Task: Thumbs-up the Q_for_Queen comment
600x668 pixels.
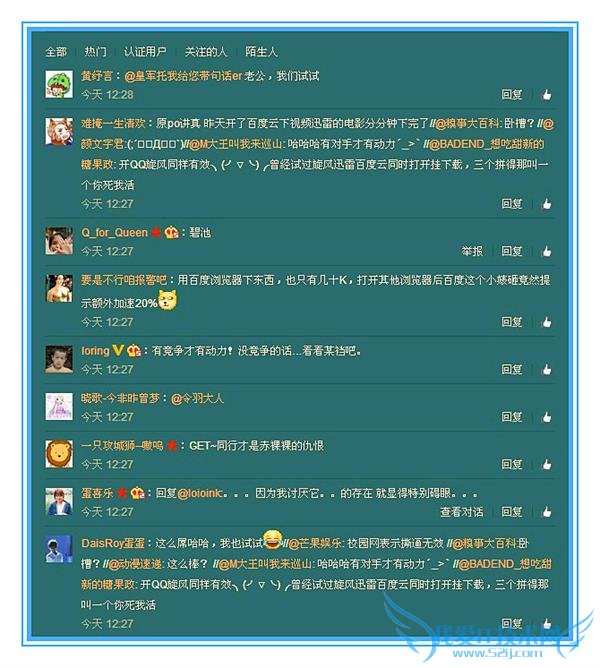Action: point(546,251)
